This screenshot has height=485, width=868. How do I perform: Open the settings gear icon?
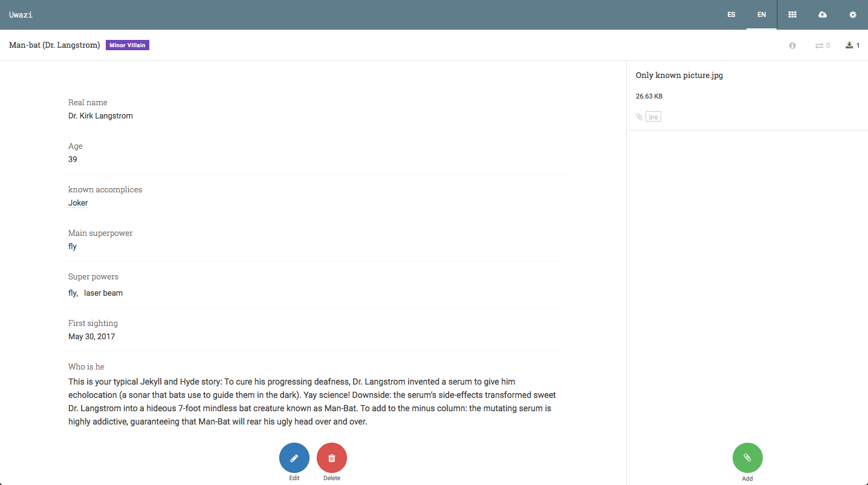853,15
